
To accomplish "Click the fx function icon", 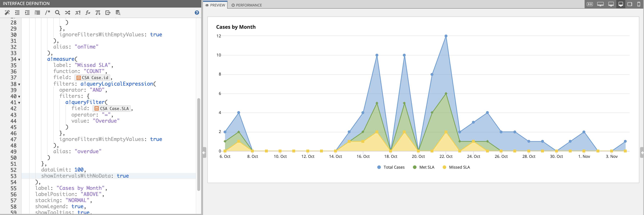I will pyautogui.click(x=88, y=12).
